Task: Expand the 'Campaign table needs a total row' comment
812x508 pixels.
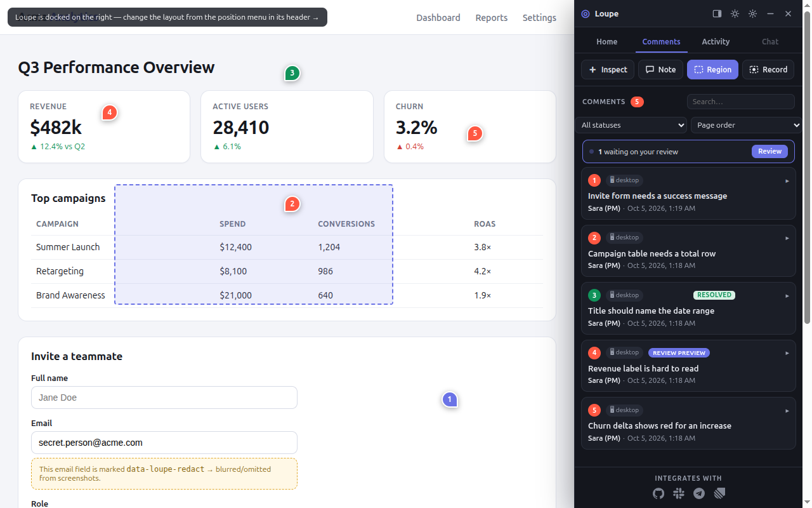Action: (x=787, y=238)
